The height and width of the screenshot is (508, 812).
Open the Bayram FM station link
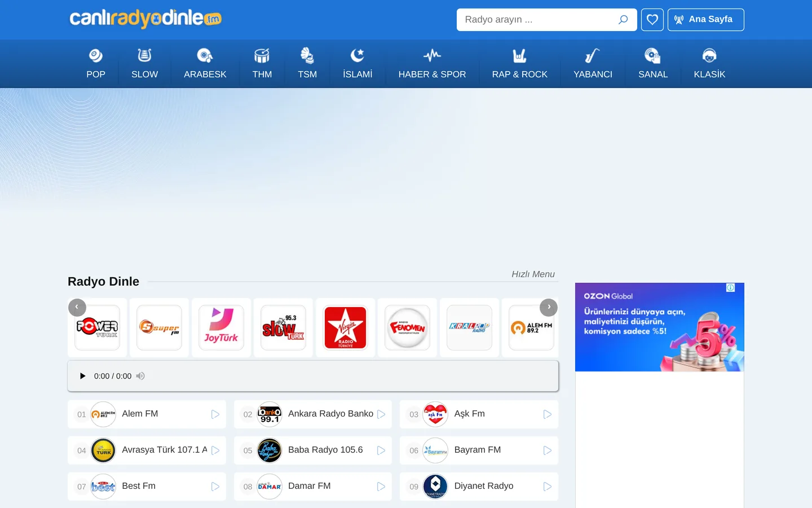478,450
